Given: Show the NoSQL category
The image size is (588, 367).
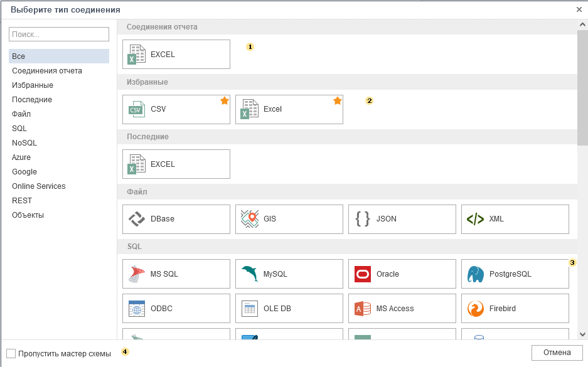Looking at the screenshot, I should pos(24,143).
